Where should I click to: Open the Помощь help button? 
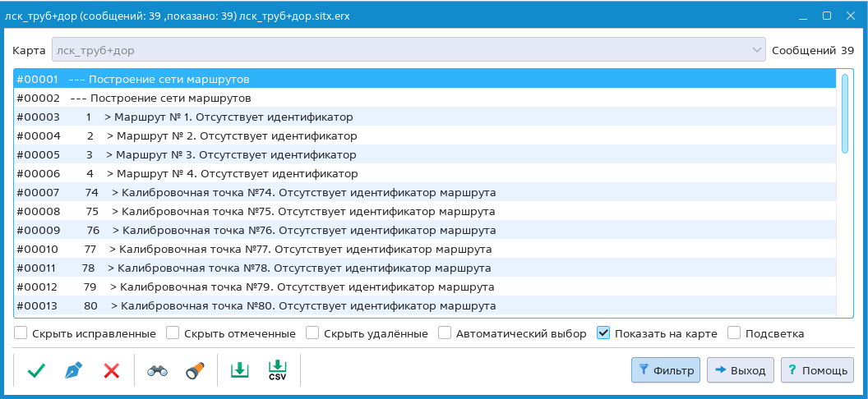pos(817,370)
